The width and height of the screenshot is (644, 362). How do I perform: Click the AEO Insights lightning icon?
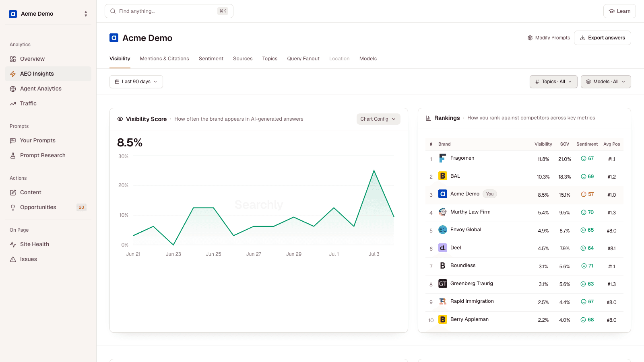point(13,74)
